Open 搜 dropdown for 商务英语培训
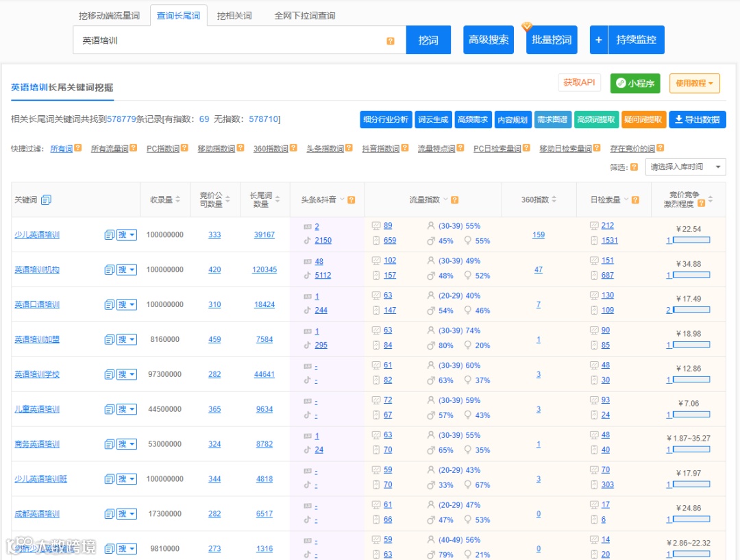The image size is (740, 560). pyautogui.click(x=127, y=444)
